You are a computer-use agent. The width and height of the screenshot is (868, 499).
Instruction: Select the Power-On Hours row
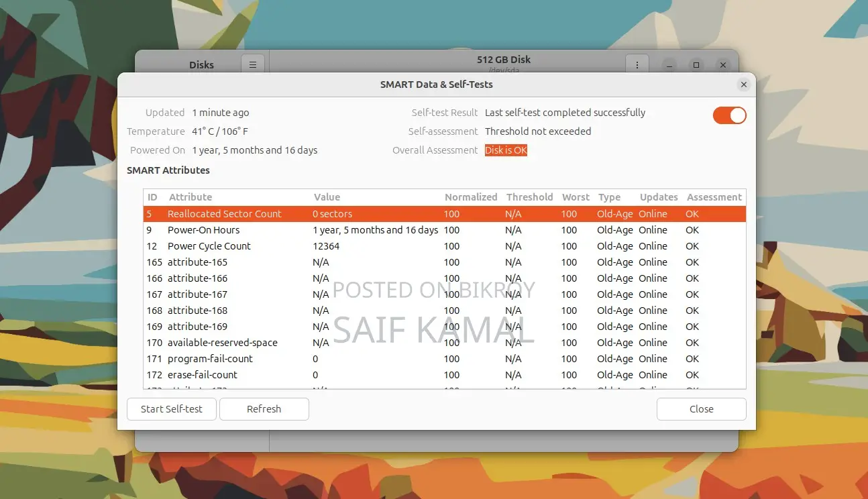pos(445,230)
